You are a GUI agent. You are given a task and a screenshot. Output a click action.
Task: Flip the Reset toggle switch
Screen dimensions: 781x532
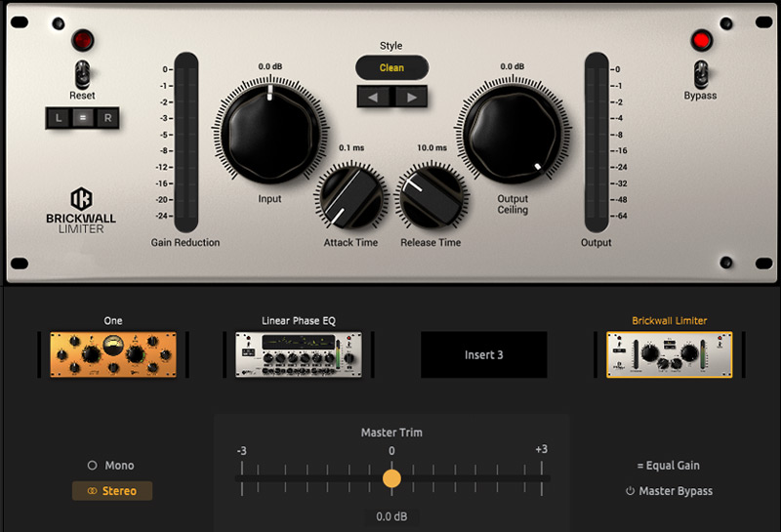82,74
